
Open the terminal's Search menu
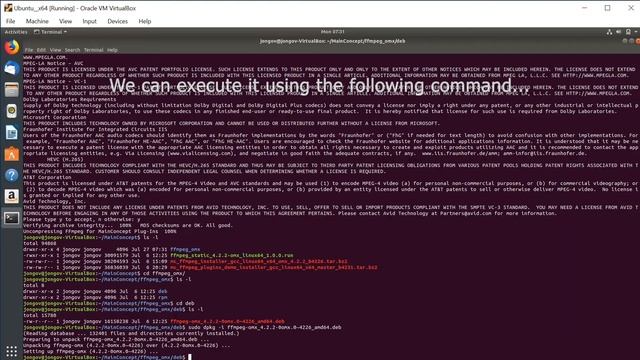[x=72, y=50]
